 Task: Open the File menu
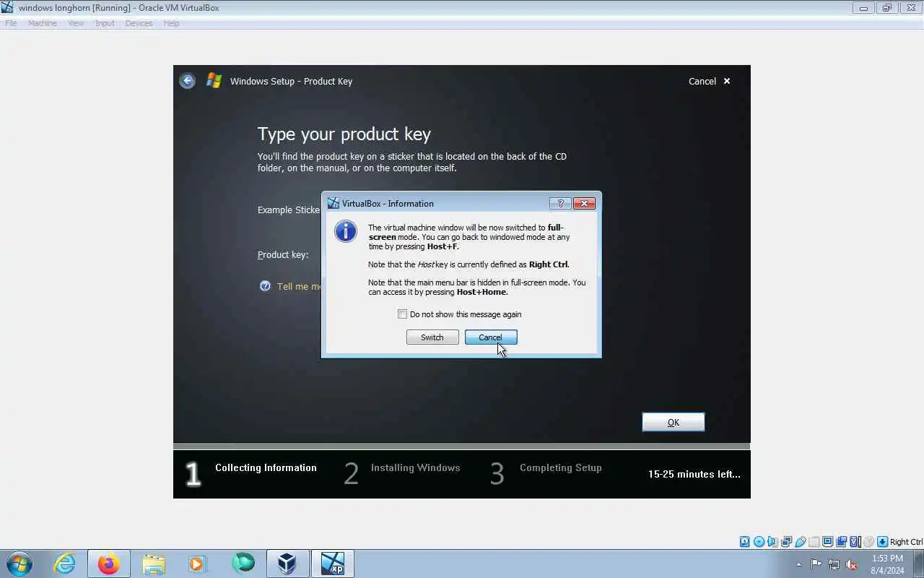11,23
